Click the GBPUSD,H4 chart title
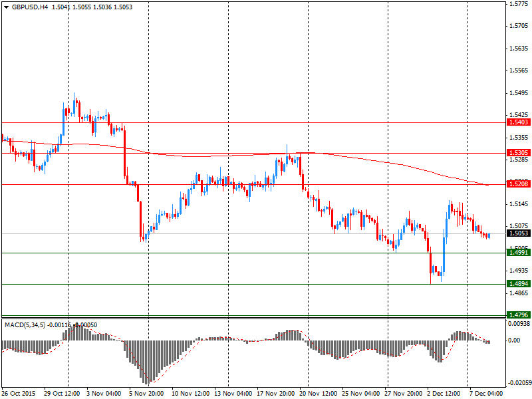The height and width of the screenshot is (399, 532). click(x=30, y=7)
